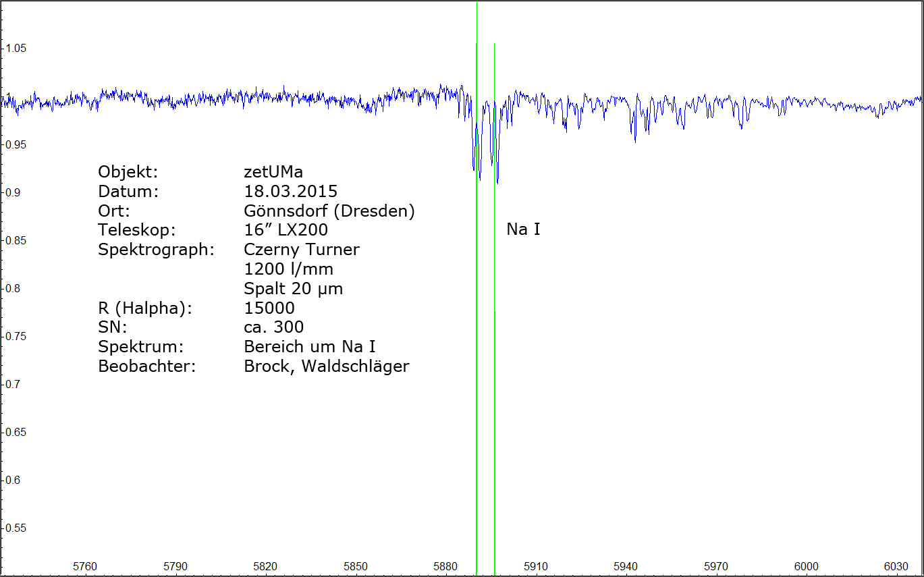Select the 0.55 y-axis tick label
This screenshot has width=924, height=577.
(16, 528)
